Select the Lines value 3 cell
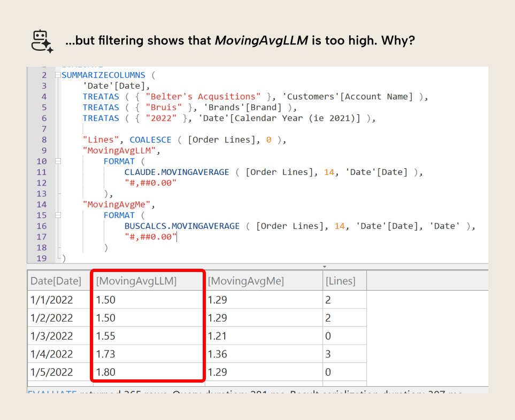The width and height of the screenshot is (515, 420). (328, 354)
